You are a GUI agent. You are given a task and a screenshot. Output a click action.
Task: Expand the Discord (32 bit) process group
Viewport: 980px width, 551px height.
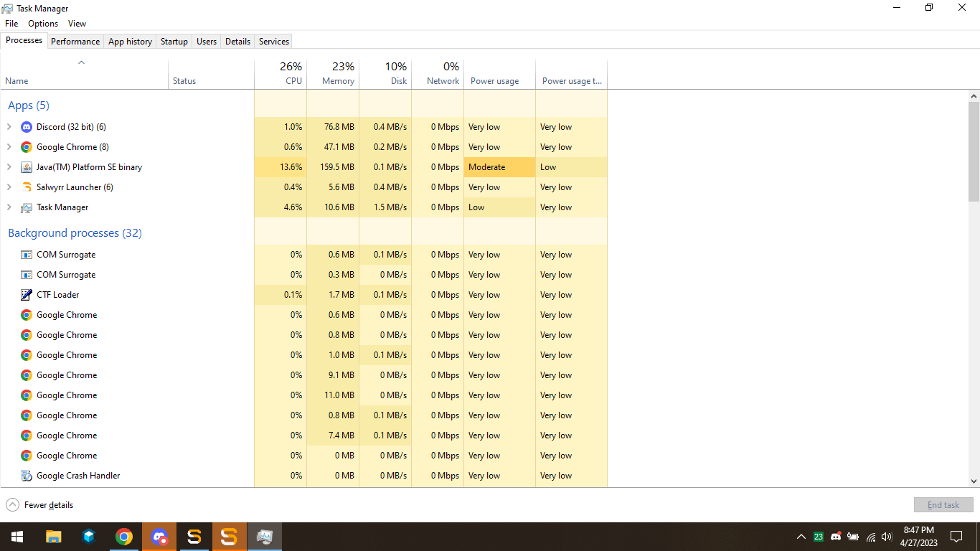9,127
